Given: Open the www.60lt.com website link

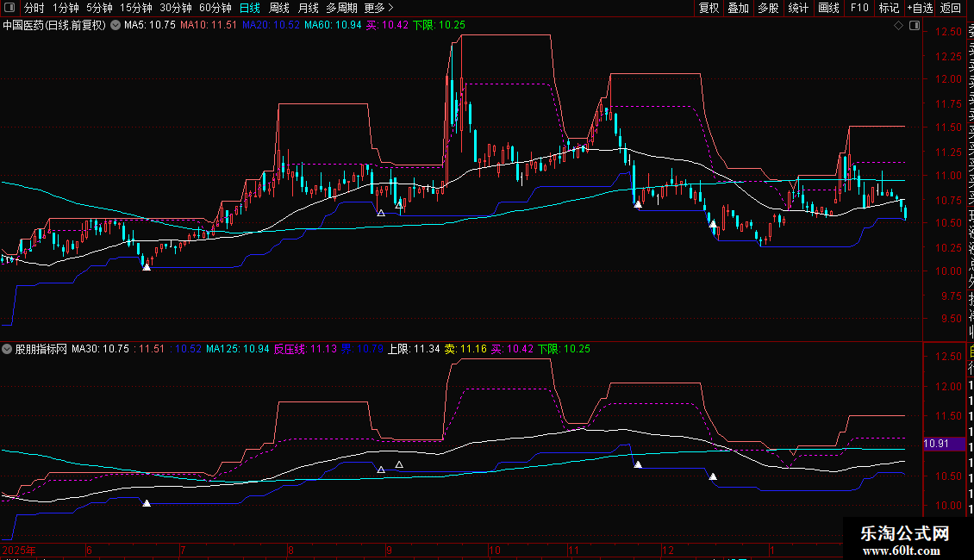Looking at the screenshot, I should tap(906, 551).
